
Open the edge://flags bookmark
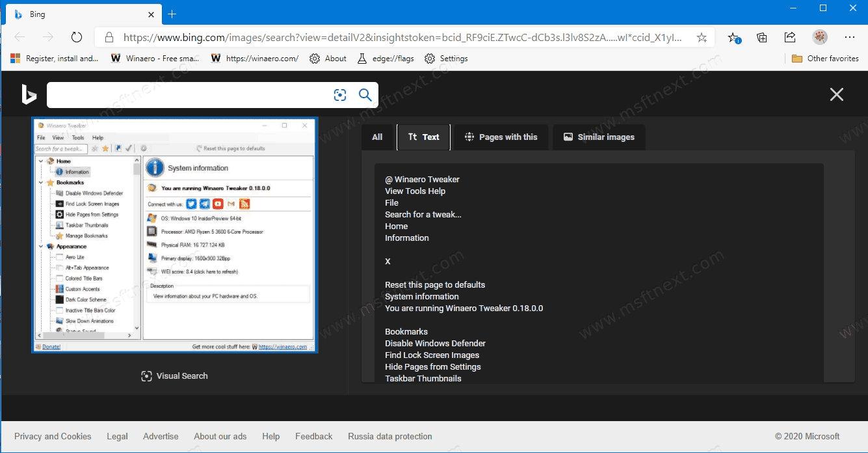(x=386, y=59)
